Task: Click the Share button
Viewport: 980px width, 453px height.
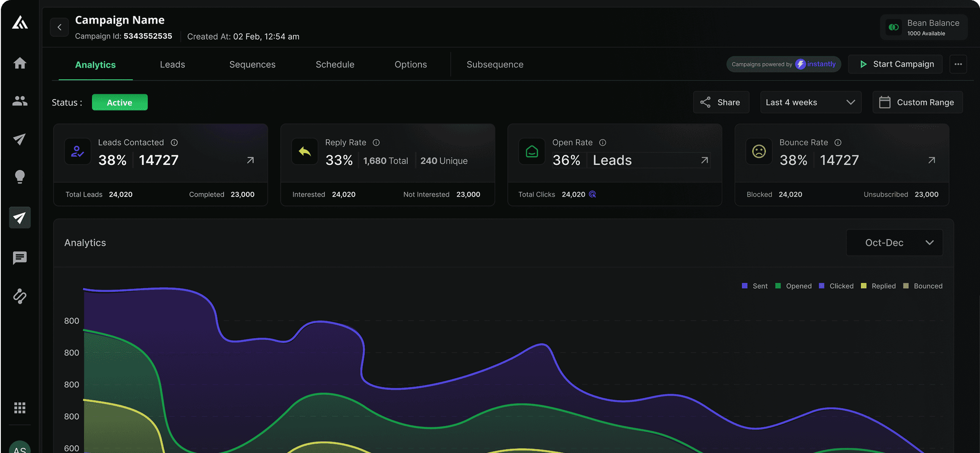Action: click(x=721, y=102)
